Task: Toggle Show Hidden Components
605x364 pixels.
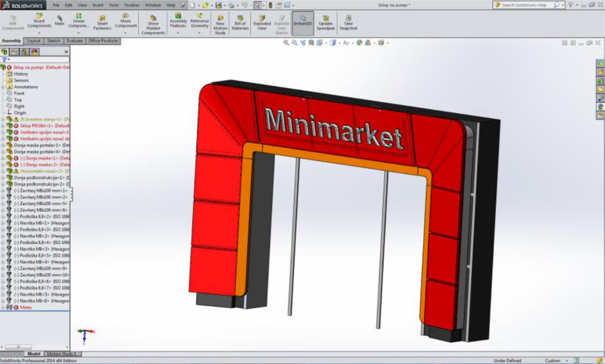Action: [x=153, y=24]
